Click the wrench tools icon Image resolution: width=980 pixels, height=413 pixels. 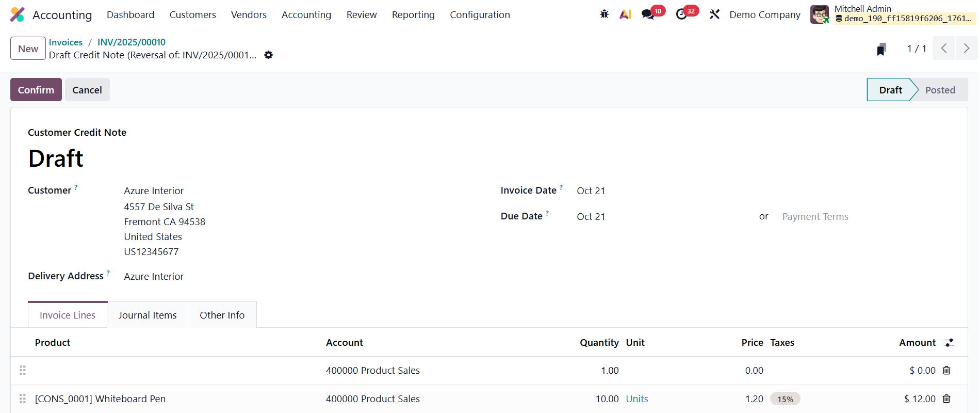click(x=714, y=14)
